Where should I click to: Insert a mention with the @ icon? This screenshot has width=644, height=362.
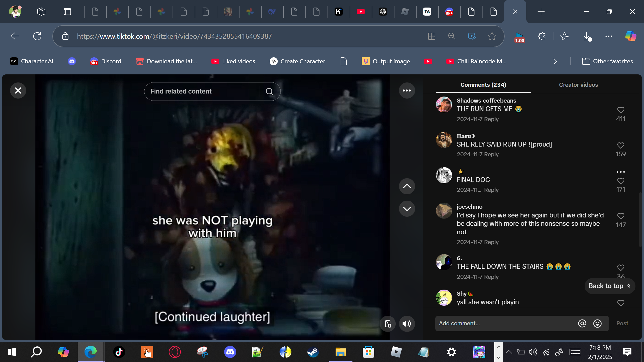coord(582,324)
